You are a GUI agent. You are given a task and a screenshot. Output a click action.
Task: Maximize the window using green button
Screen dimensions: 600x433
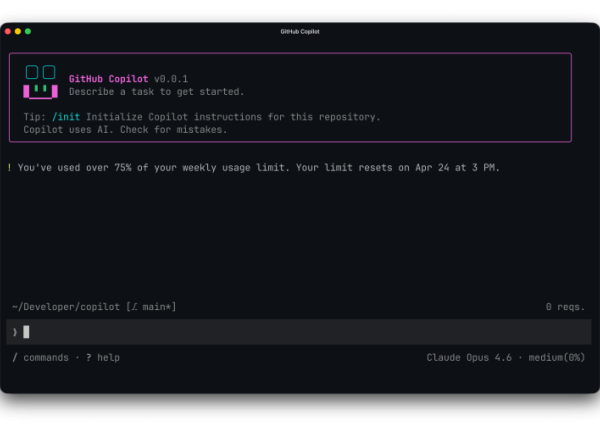coord(28,31)
